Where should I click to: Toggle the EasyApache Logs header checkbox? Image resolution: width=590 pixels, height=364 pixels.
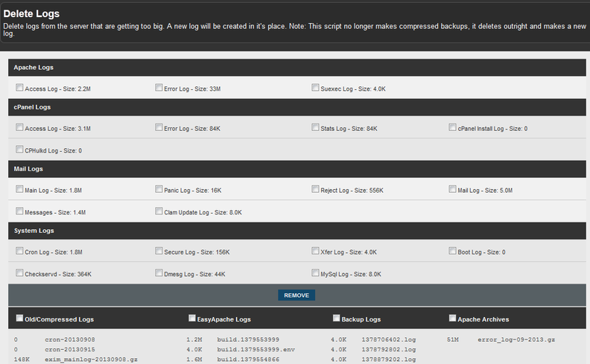tap(192, 319)
